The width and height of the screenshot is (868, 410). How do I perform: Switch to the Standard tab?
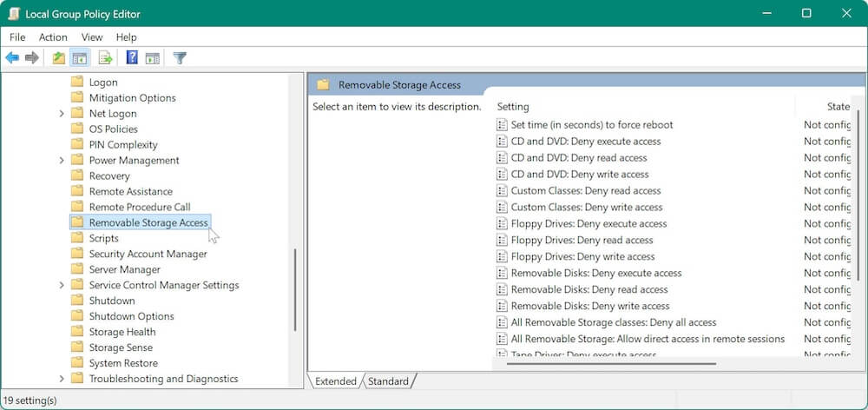coord(388,381)
